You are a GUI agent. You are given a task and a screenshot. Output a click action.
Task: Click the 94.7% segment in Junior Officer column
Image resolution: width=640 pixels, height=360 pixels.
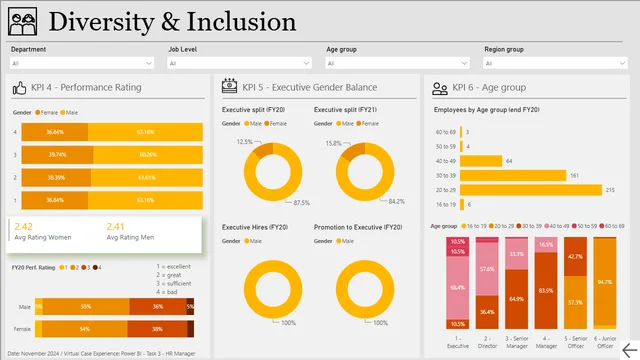(x=604, y=282)
